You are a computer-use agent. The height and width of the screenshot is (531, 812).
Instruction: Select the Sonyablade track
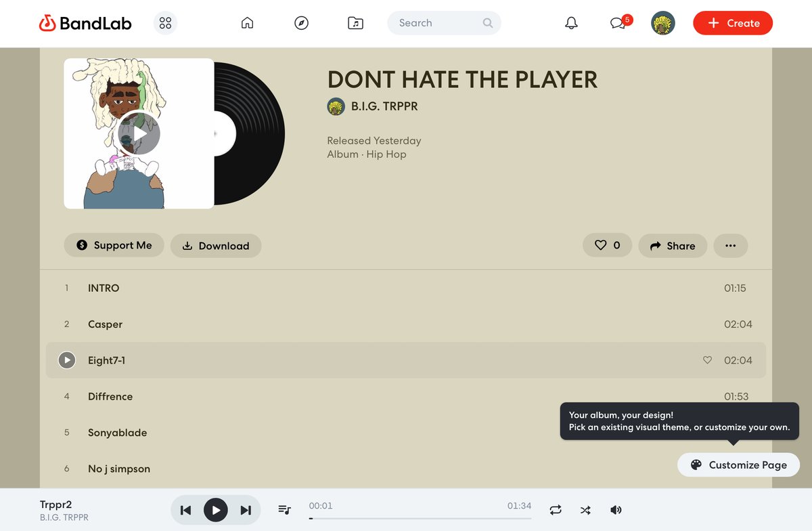pyautogui.click(x=406, y=433)
